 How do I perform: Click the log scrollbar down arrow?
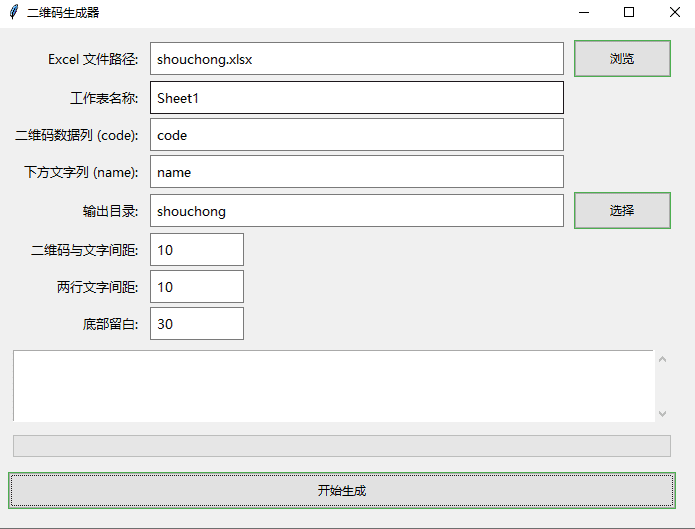point(662,412)
